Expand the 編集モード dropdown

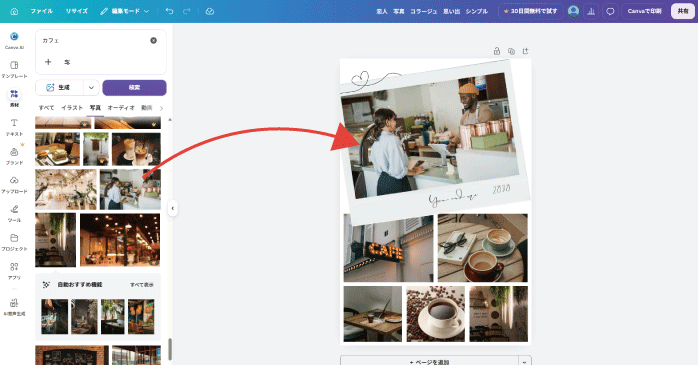coord(124,11)
